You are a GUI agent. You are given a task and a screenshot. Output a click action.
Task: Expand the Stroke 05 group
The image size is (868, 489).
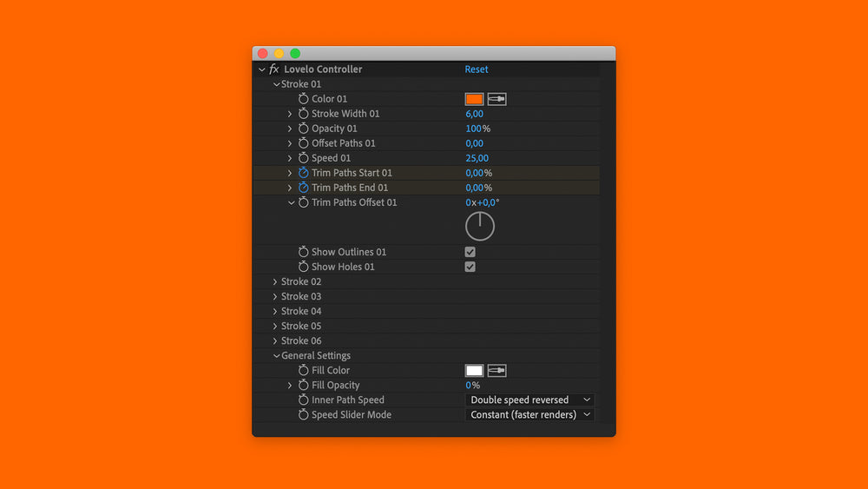275,327
